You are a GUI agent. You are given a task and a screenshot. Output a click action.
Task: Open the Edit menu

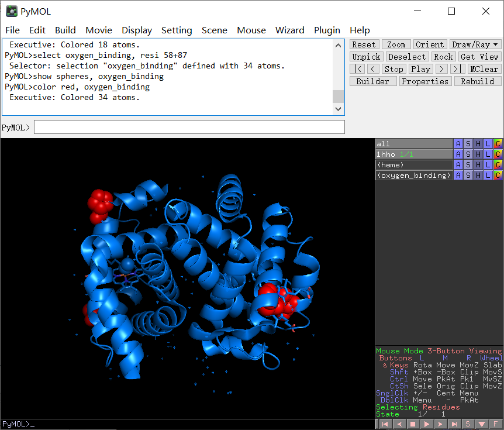pyautogui.click(x=37, y=30)
